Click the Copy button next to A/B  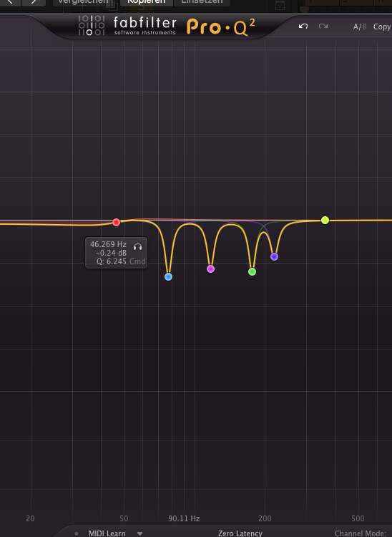tap(382, 26)
